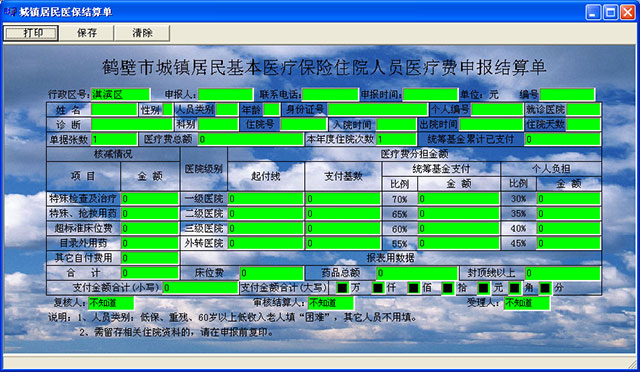Click the 清除 (clear) button
Viewport: 640px width, 372px height.
pyautogui.click(x=142, y=33)
